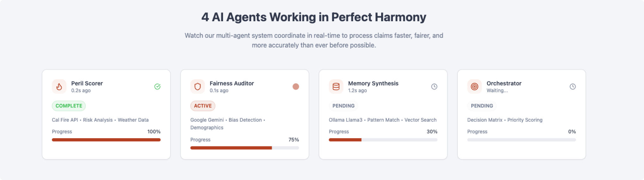
Task: Click the Peril Scorer 100% progress bar
Action: coord(106,140)
